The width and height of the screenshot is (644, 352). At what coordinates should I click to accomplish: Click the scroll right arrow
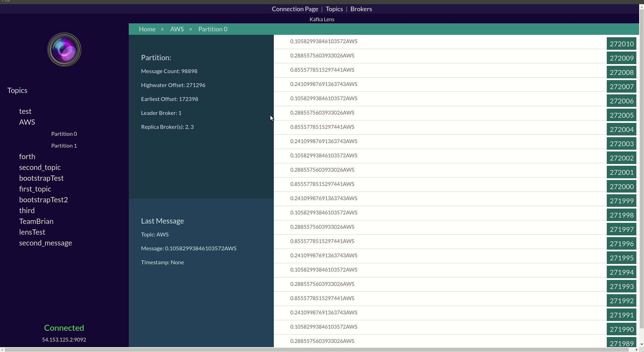(637, 350)
